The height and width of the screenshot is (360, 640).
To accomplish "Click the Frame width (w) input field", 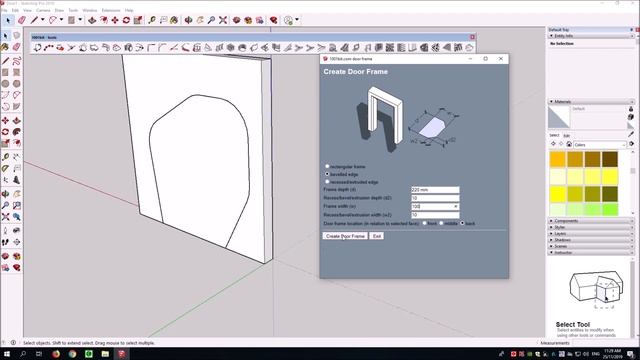I will 435,207.
